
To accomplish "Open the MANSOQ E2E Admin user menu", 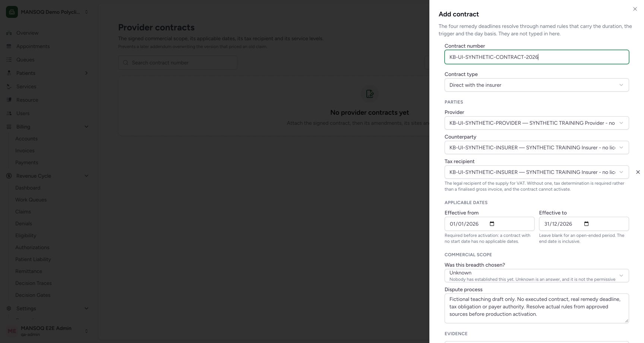I will coord(48,331).
